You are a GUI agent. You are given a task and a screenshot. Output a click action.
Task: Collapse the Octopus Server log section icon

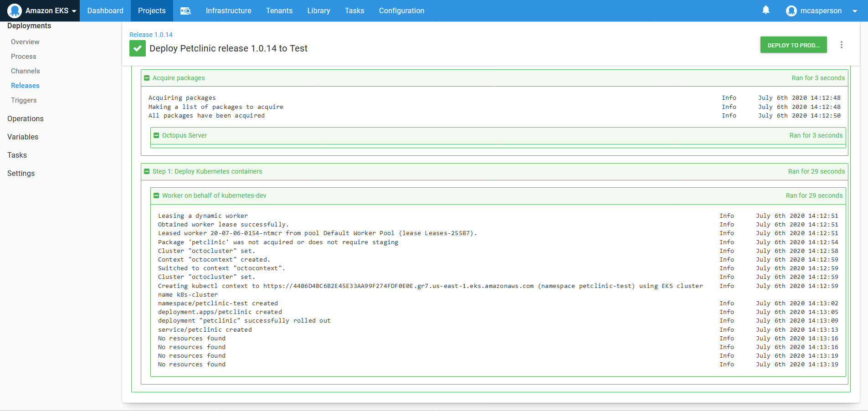[x=156, y=135]
